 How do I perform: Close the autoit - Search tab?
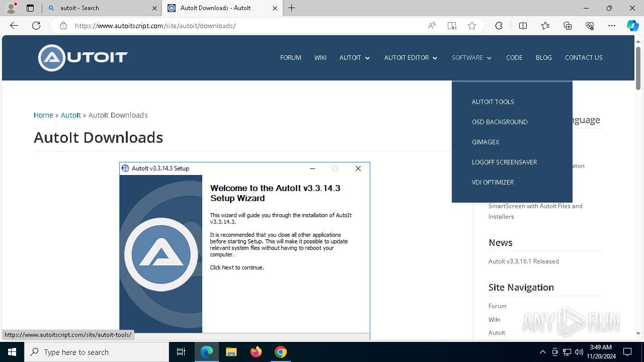pyautogui.click(x=154, y=8)
